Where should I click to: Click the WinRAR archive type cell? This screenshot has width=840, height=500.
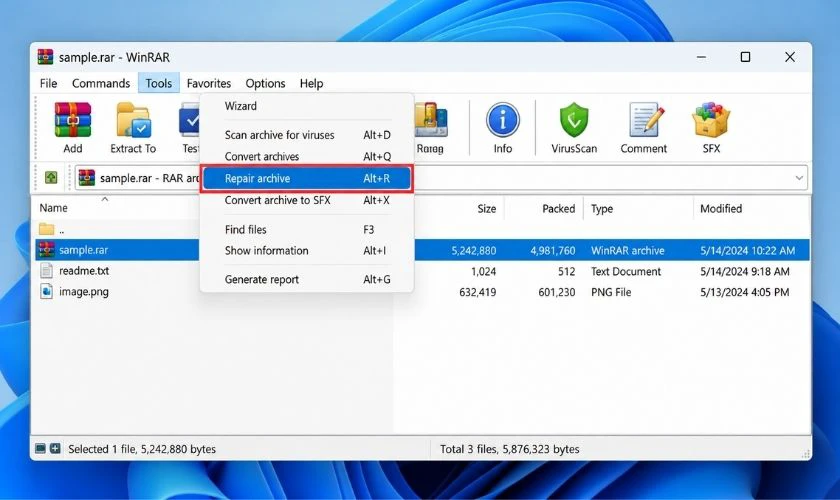627,250
